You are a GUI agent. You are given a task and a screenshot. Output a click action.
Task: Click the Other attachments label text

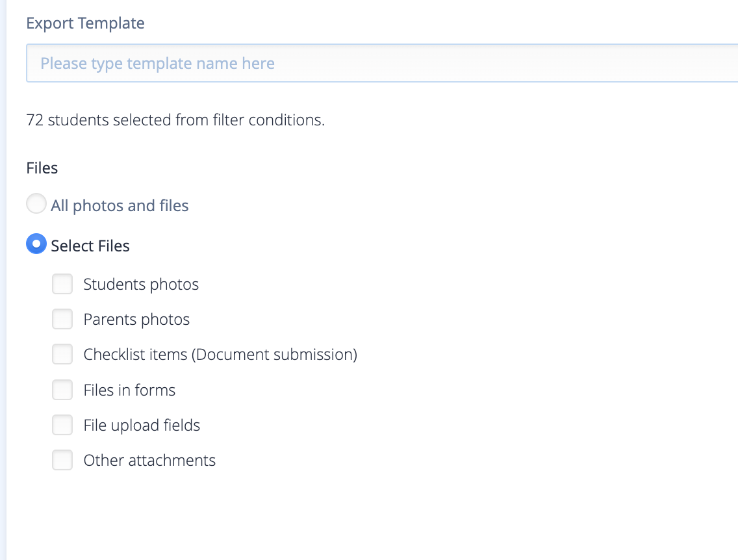149,460
